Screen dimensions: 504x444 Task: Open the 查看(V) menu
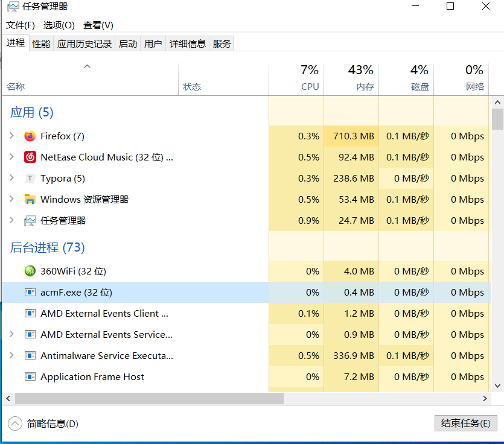(x=98, y=25)
